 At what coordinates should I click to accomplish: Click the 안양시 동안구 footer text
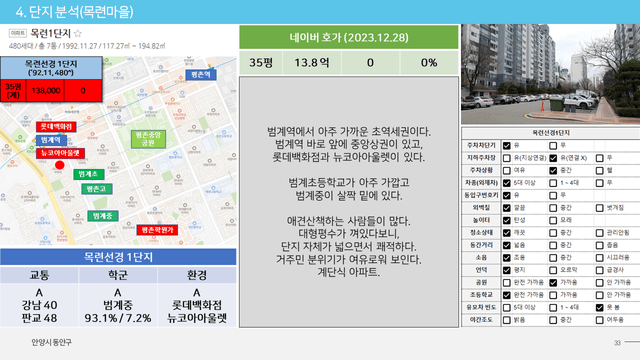[x=51, y=342]
